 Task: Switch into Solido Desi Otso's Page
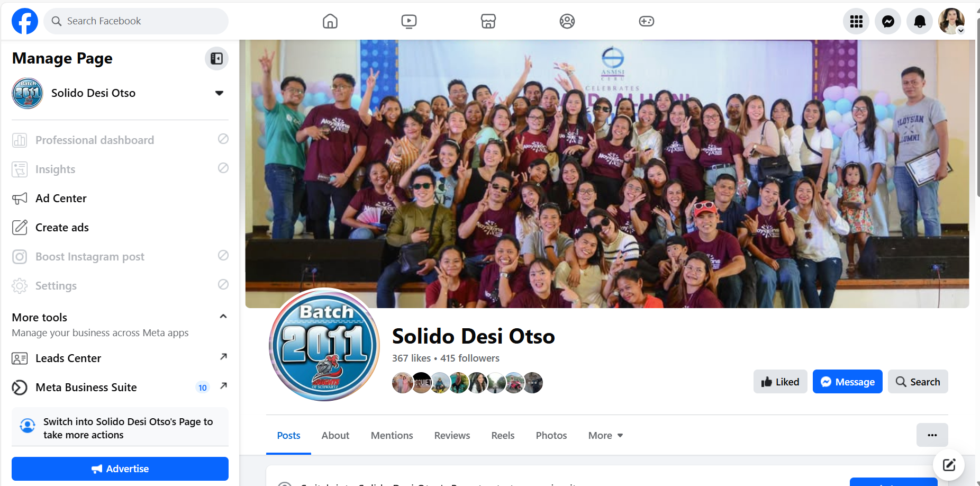(x=120, y=428)
